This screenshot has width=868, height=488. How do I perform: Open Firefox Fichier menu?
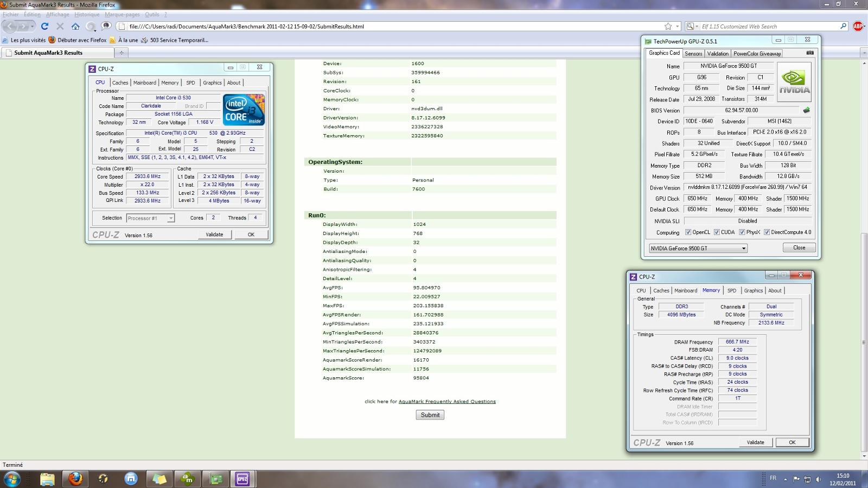[11, 14]
